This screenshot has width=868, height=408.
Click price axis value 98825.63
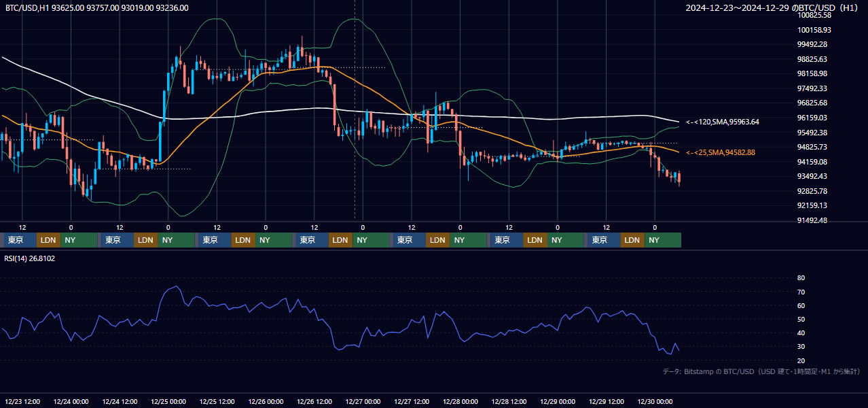click(x=812, y=59)
